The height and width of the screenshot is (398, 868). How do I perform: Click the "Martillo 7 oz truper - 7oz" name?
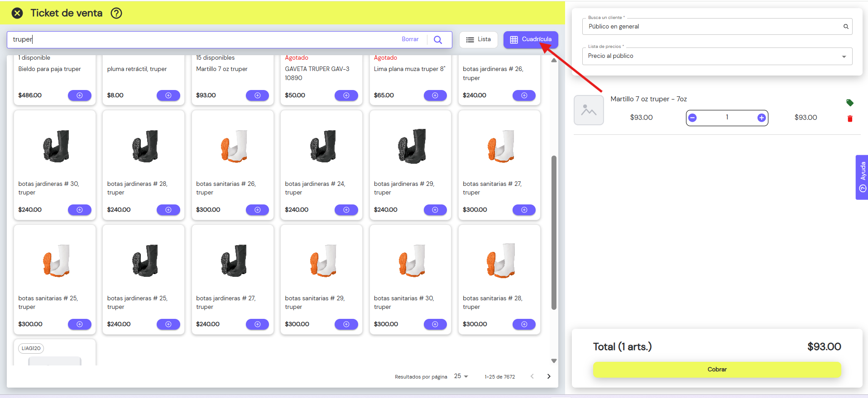point(648,99)
